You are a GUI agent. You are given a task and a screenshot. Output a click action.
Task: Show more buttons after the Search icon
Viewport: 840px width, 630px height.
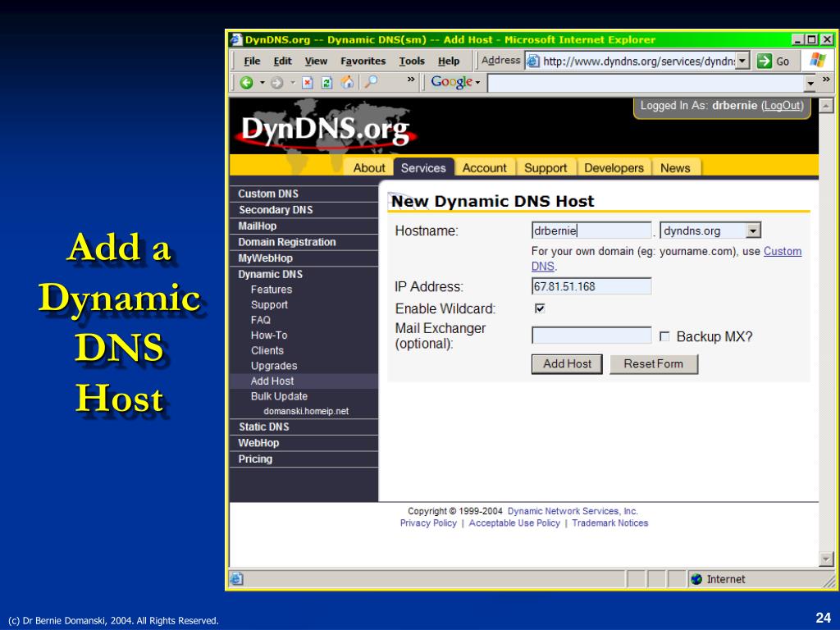(x=411, y=80)
